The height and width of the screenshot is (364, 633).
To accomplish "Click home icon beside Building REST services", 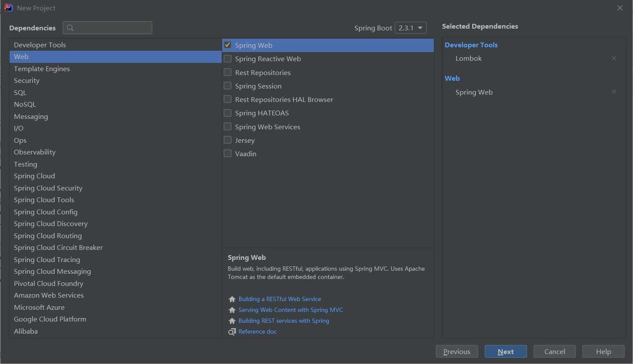I will click(232, 321).
